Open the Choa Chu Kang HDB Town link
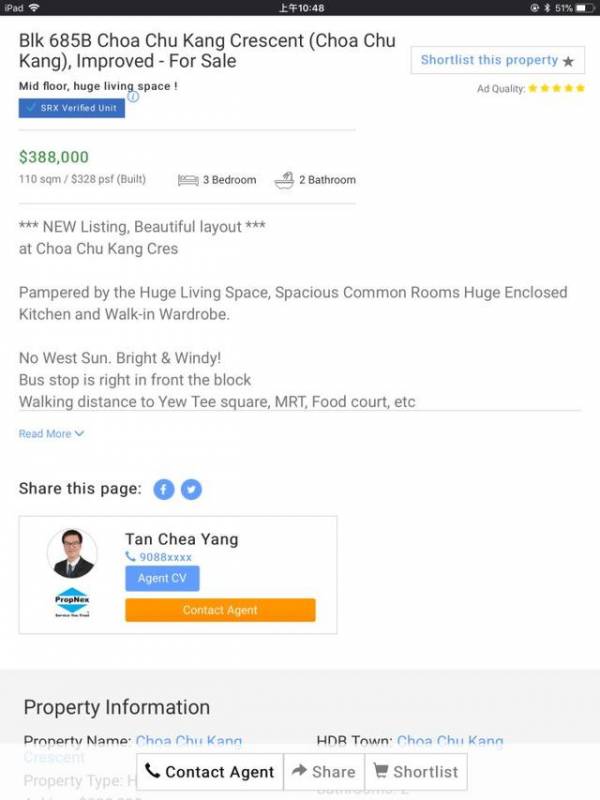600x800 pixels. point(450,741)
